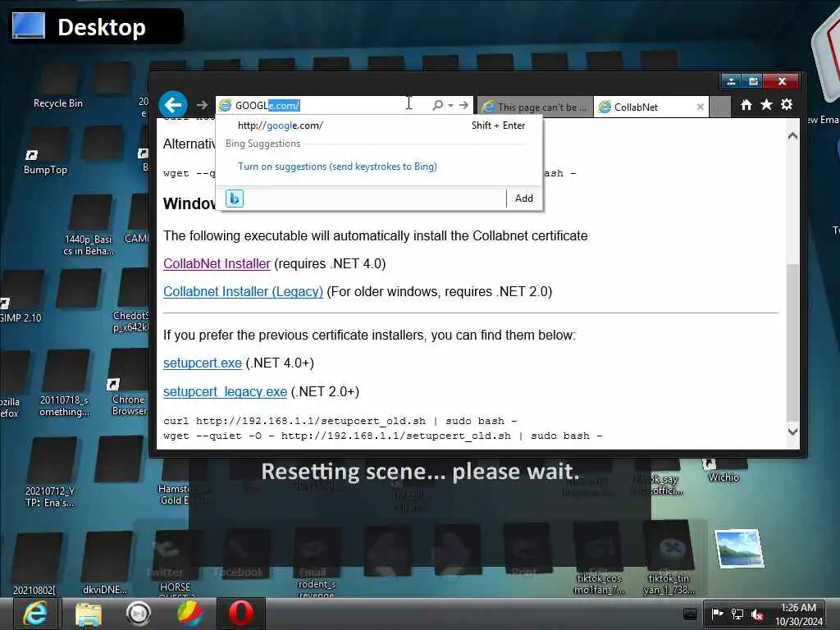Open the Tools gear icon

coord(787,104)
